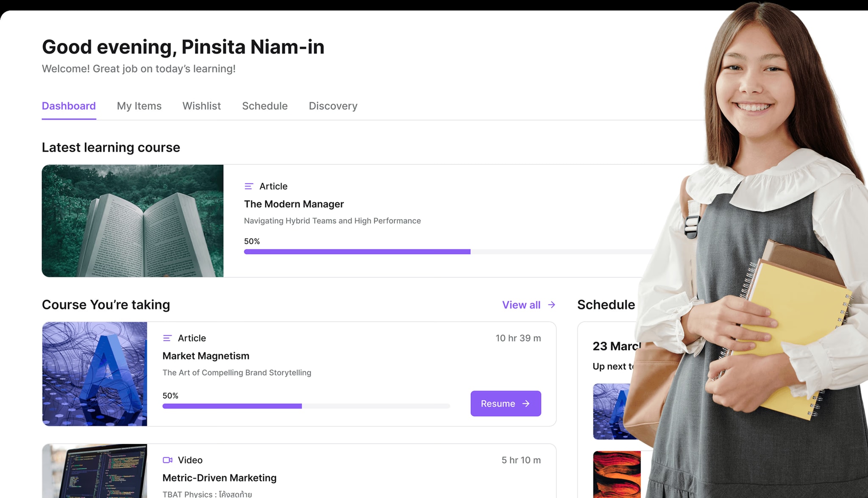This screenshot has height=498, width=868.
Task: Open the Market Magnetism course title
Action: tap(206, 356)
